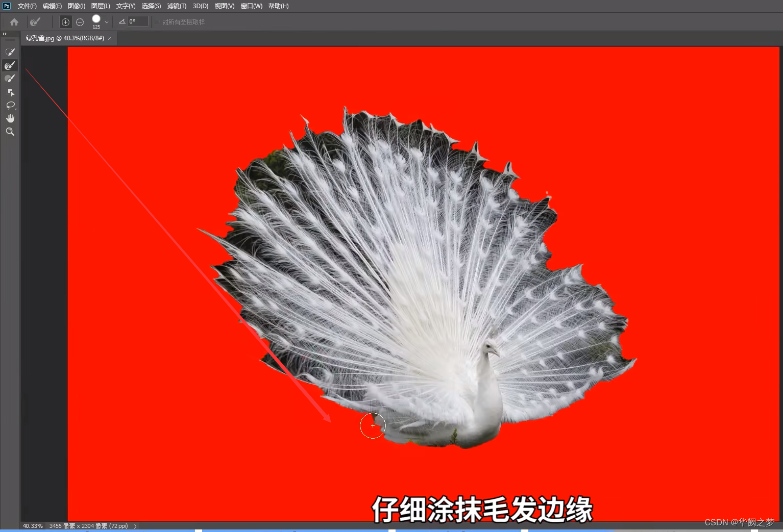Click the 40.33% zoom level field
The height and width of the screenshot is (532, 783).
point(33,526)
